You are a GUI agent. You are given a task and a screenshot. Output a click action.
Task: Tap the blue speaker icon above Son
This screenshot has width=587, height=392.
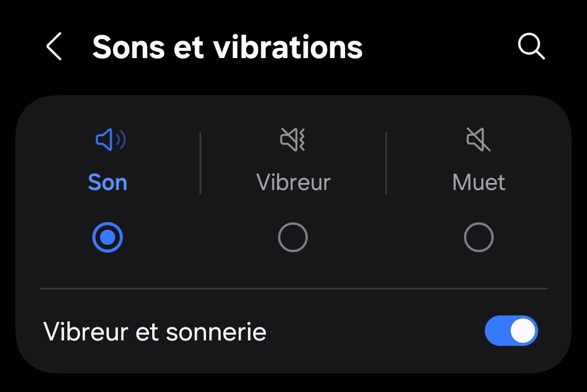(x=110, y=141)
